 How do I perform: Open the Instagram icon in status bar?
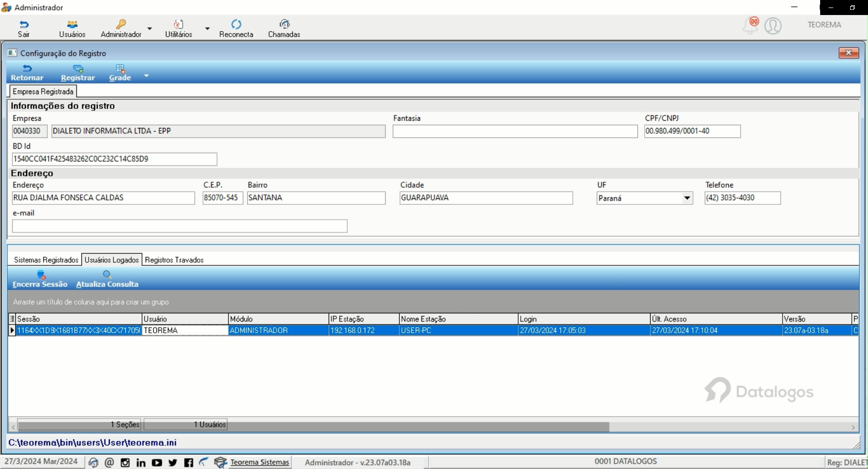pyautogui.click(x=125, y=463)
